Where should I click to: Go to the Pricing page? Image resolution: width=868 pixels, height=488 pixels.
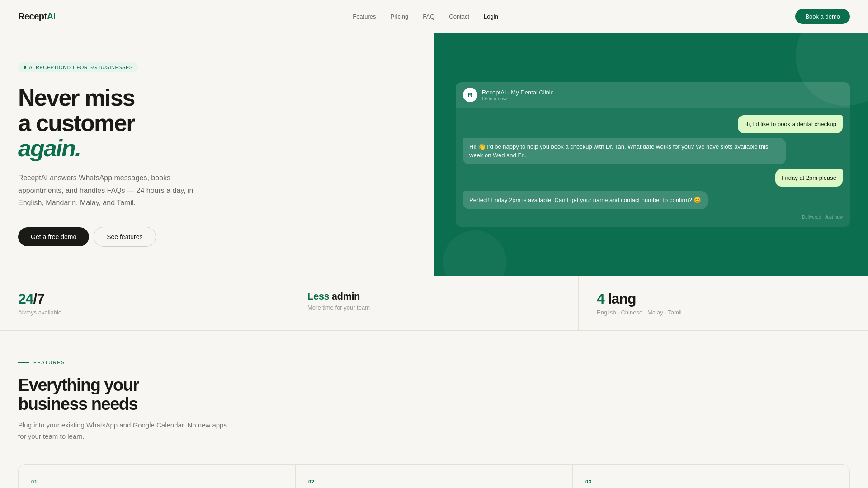coord(399,17)
